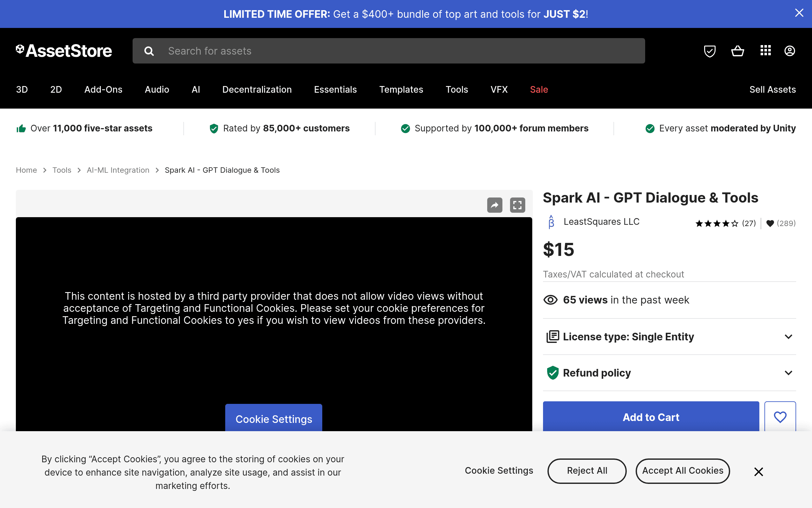Open the Essentials category menu
Viewport: 812px width, 508px height.
(336, 89)
